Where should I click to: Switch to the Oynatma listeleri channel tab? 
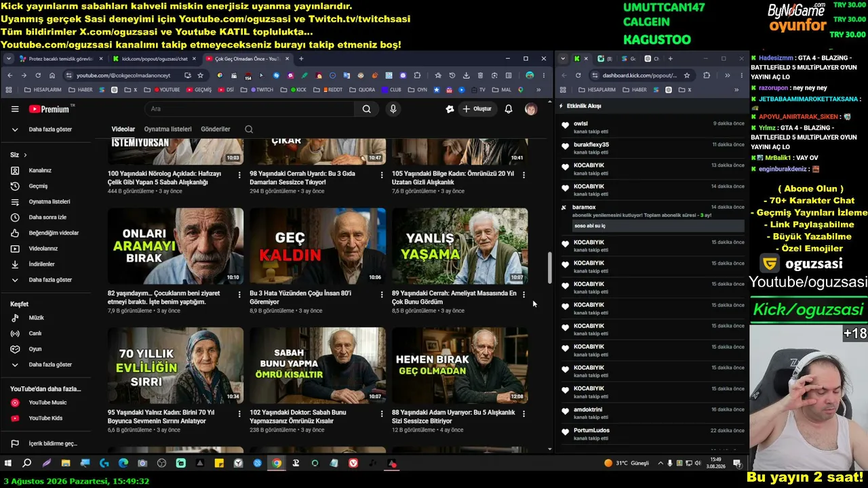(x=168, y=129)
